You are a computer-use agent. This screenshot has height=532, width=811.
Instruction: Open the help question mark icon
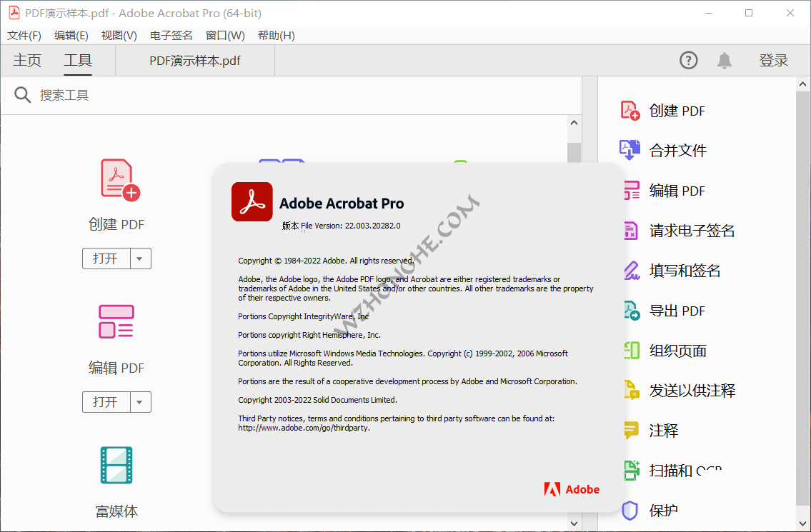click(x=688, y=61)
